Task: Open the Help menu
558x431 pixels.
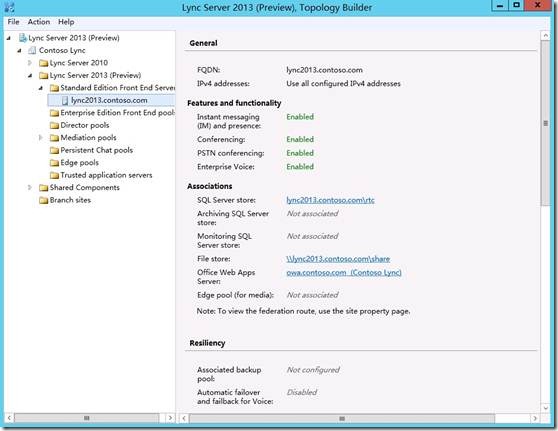Action: coord(66,22)
